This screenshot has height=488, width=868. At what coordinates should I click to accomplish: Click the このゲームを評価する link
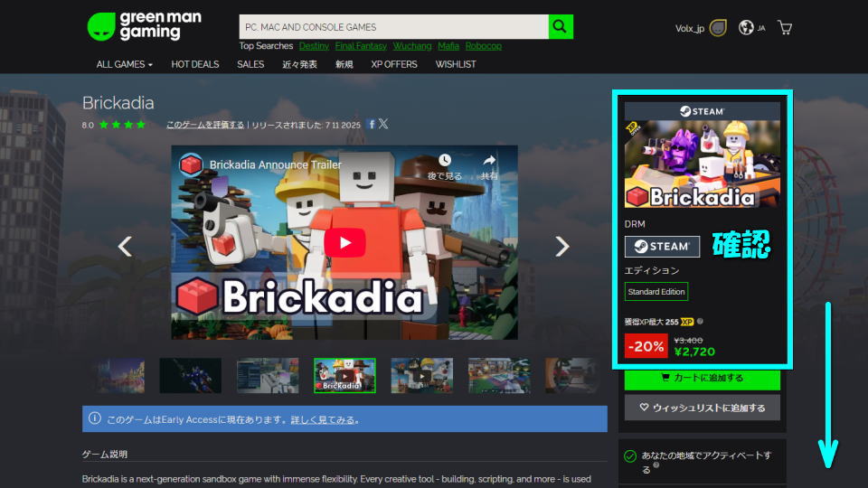(205, 125)
